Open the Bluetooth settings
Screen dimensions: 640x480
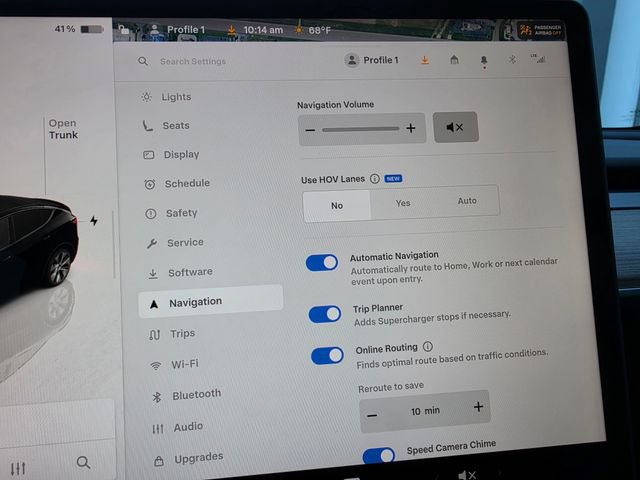coord(196,395)
